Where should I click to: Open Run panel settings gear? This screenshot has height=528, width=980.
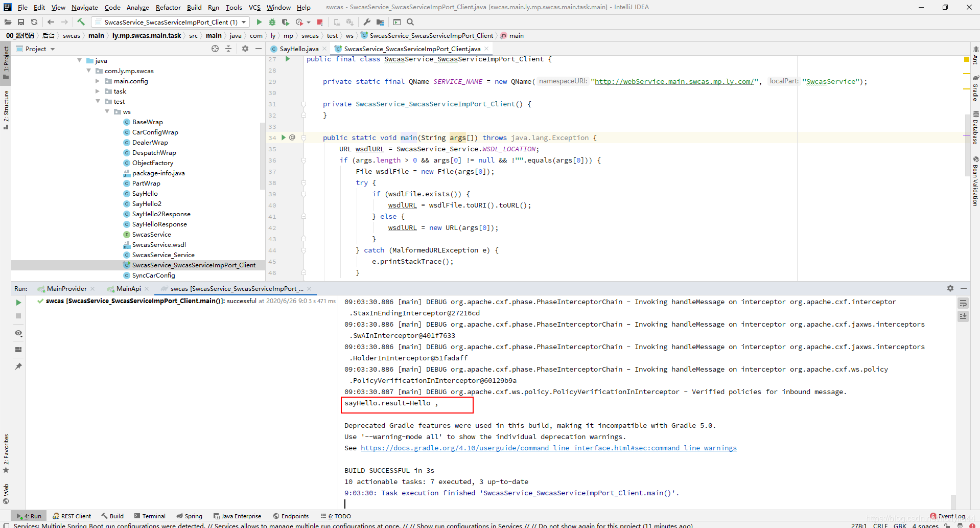click(x=950, y=288)
